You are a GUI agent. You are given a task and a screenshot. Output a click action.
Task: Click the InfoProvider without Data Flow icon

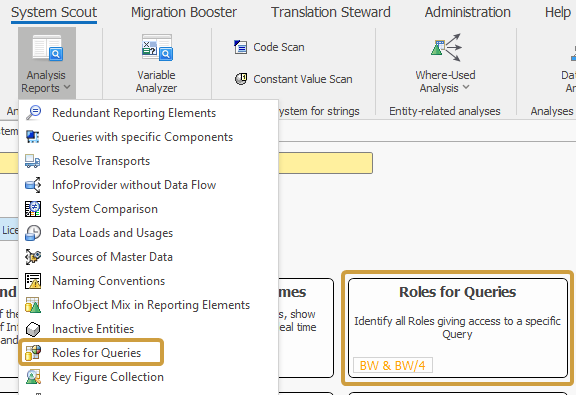[x=33, y=185]
